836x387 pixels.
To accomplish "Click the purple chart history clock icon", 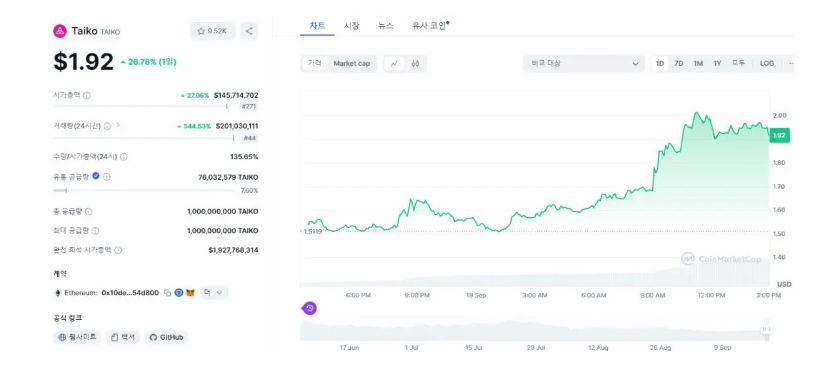I will [x=310, y=308].
